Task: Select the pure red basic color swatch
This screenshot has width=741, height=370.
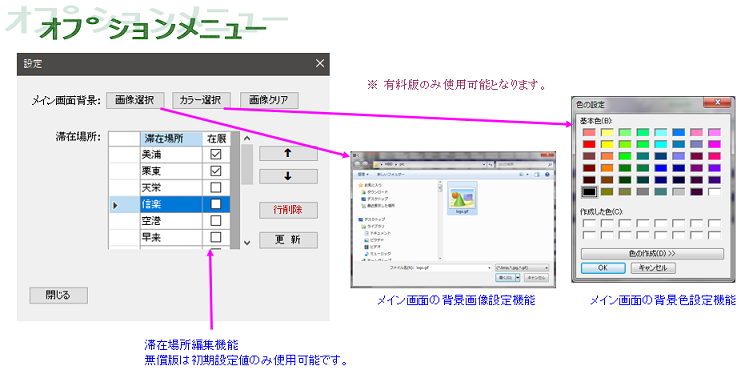Action: tap(589, 144)
